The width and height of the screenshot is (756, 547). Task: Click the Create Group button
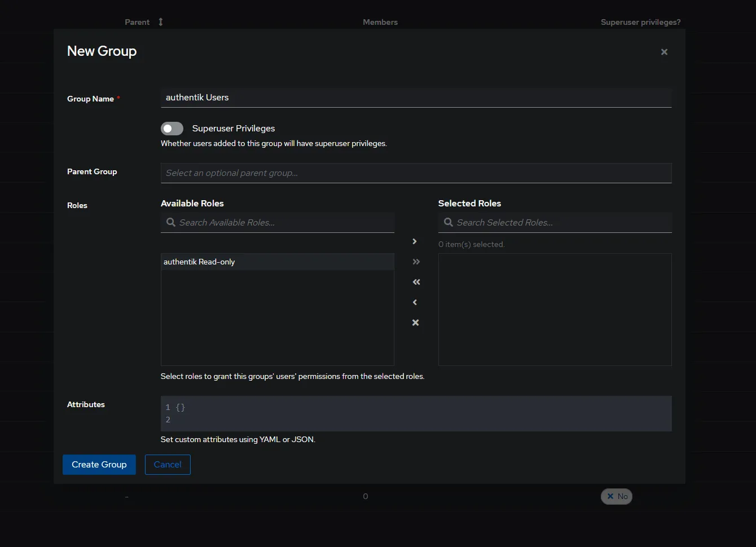pyautogui.click(x=99, y=465)
